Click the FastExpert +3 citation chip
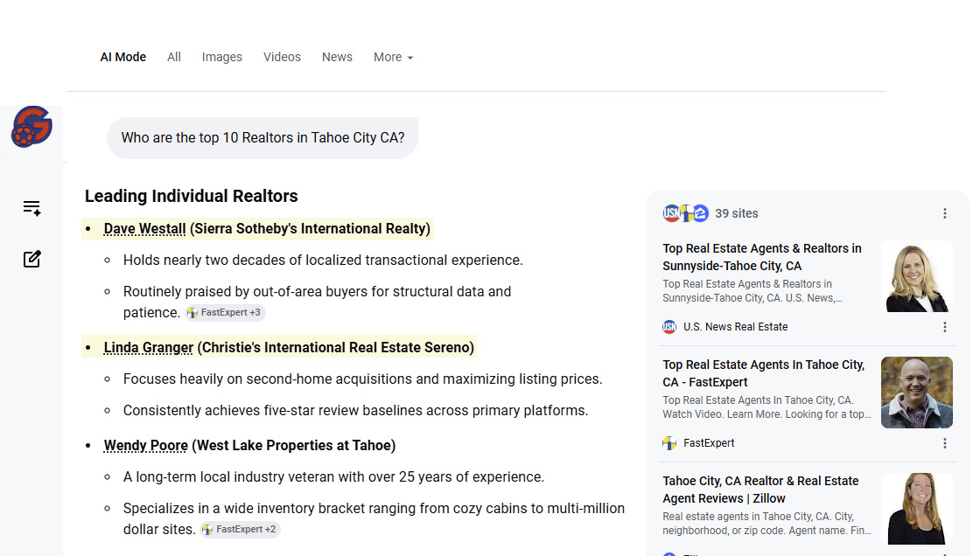 pos(225,312)
